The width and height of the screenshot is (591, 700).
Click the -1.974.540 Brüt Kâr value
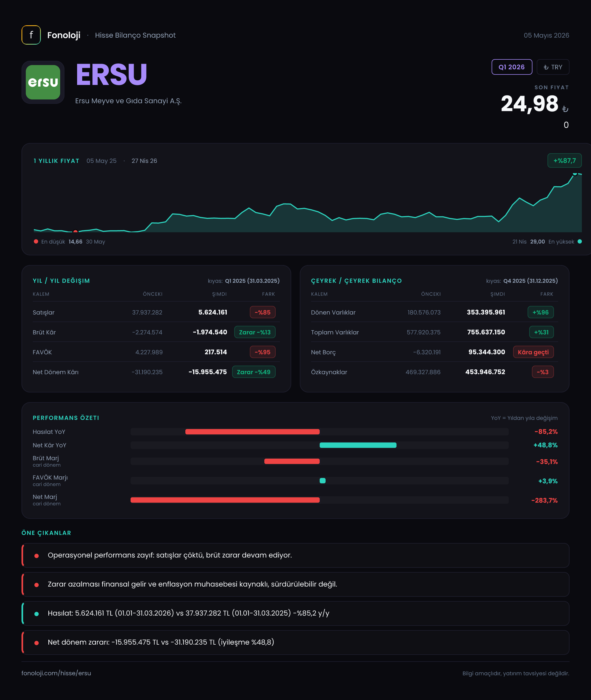coord(210,332)
